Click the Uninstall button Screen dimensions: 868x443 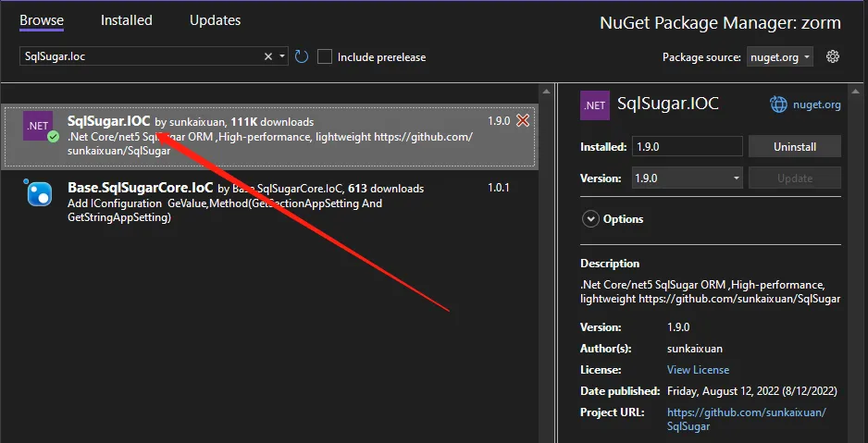click(x=794, y=146)
